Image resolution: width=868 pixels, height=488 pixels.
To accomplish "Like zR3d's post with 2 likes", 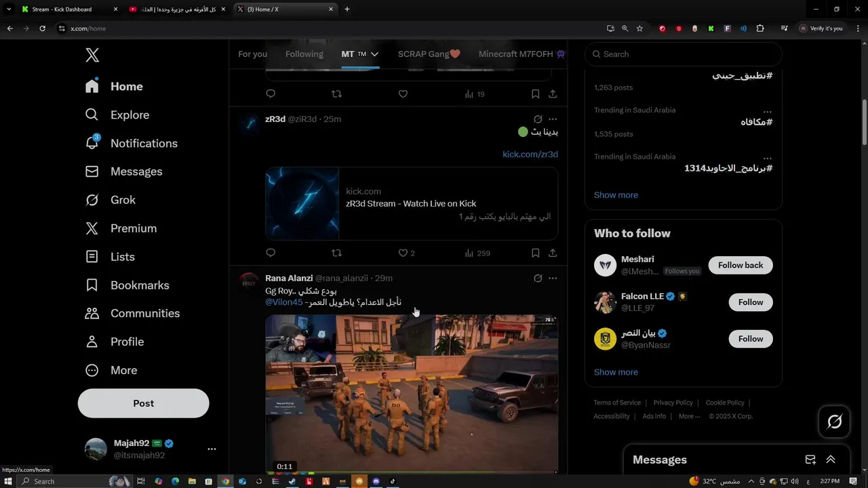I will click(406, 253).
